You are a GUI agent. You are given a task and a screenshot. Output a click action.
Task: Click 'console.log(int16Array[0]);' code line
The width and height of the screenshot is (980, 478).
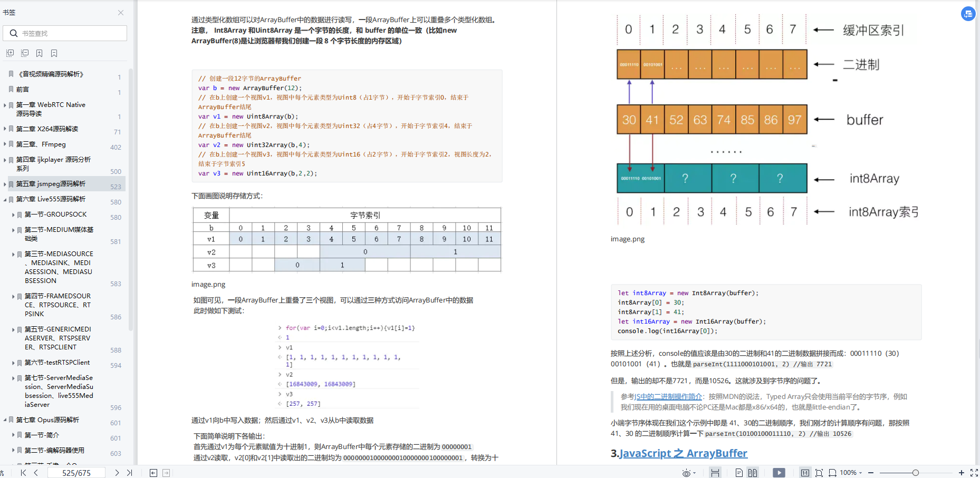tap(667, 331)
